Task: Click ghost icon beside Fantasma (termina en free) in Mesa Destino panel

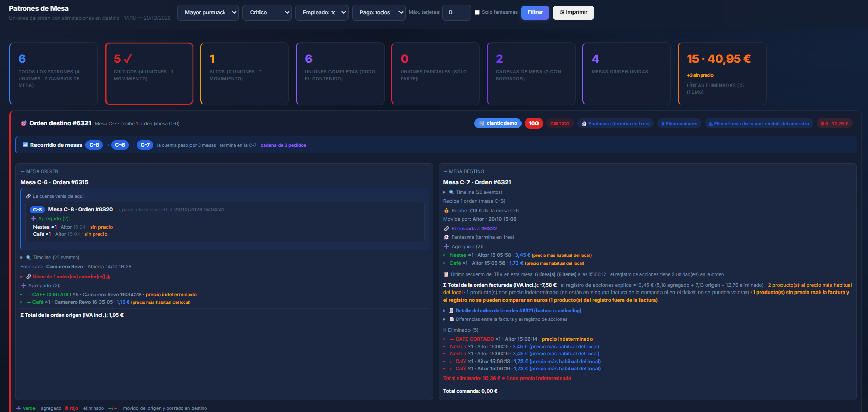Action: pyautogui.click(x=446, y=237)
